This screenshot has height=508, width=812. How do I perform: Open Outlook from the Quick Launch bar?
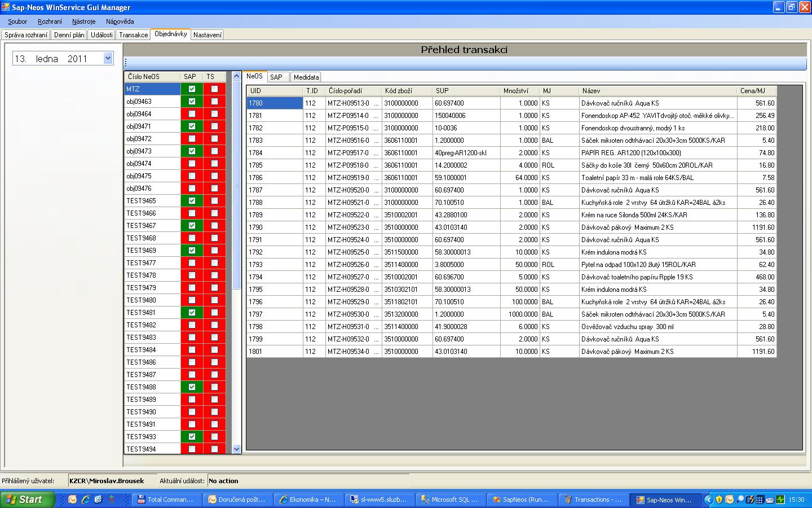(x=73, y=500)
